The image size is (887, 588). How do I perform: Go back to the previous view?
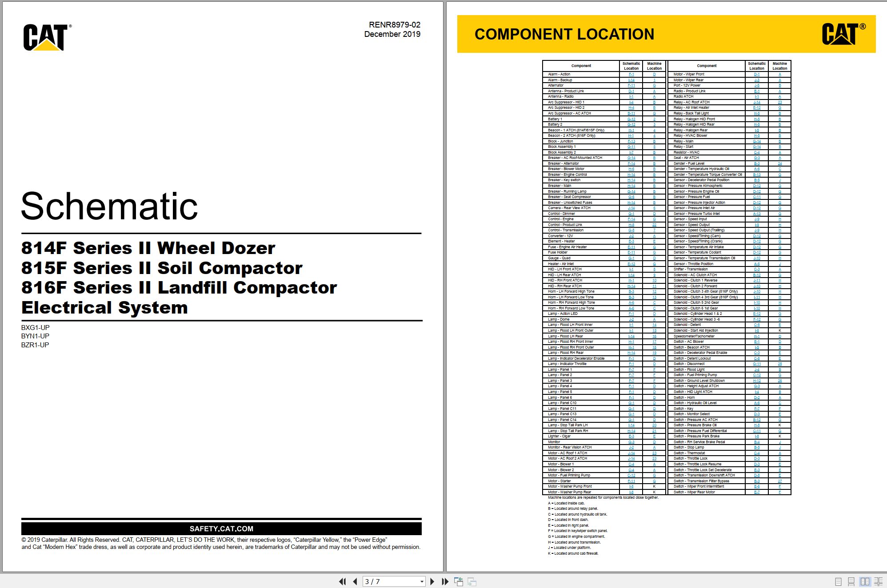click(x=459, y=581)
